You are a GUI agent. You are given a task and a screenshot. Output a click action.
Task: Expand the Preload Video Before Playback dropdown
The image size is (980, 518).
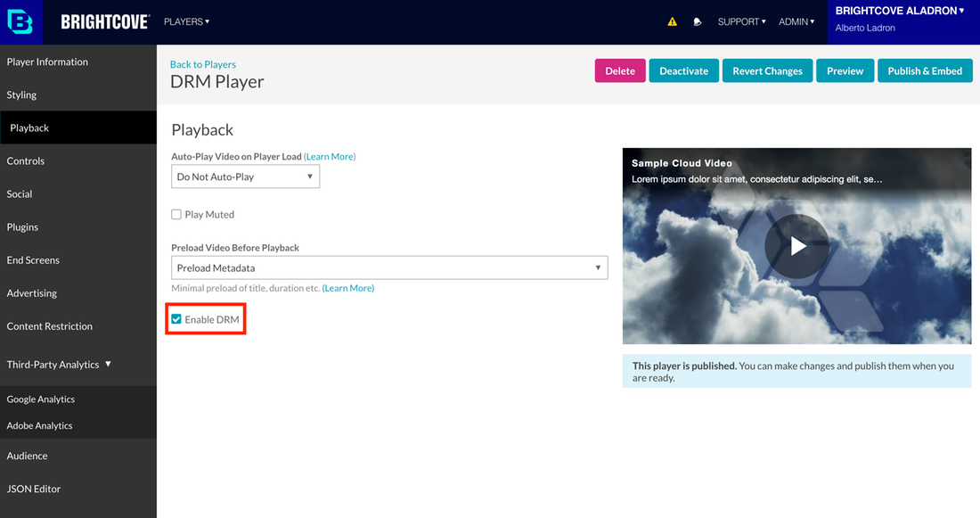[x=389, y=267]
